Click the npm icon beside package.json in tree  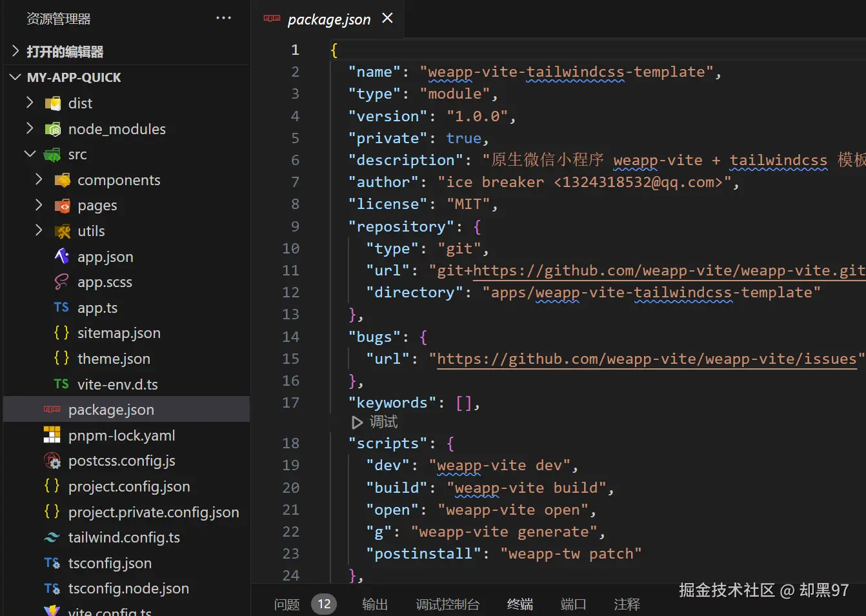coord(52,409)
